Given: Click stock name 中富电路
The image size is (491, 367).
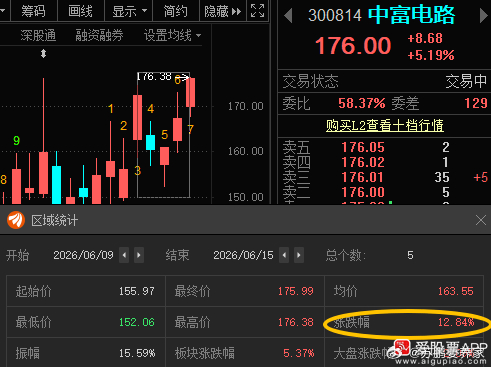Looking at the screenshot, I should (411, 15).
